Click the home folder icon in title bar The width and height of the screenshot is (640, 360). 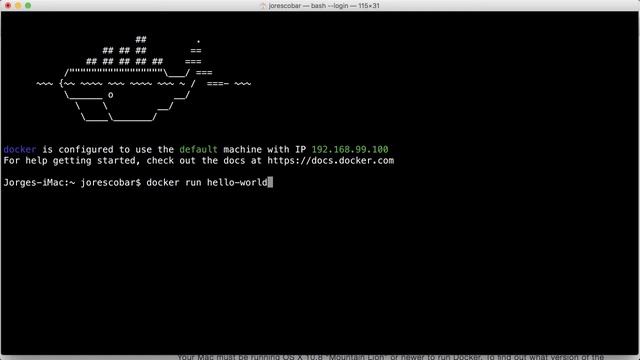click(263, 6)
